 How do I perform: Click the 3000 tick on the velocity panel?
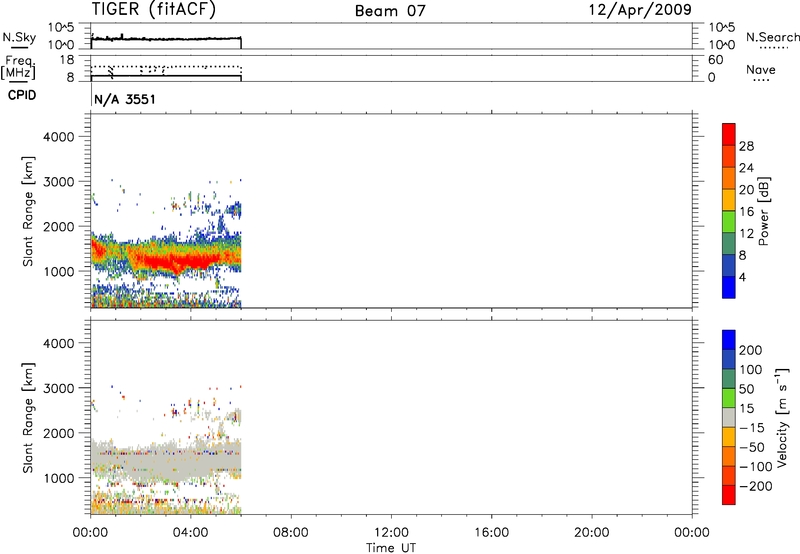point(59,388)
